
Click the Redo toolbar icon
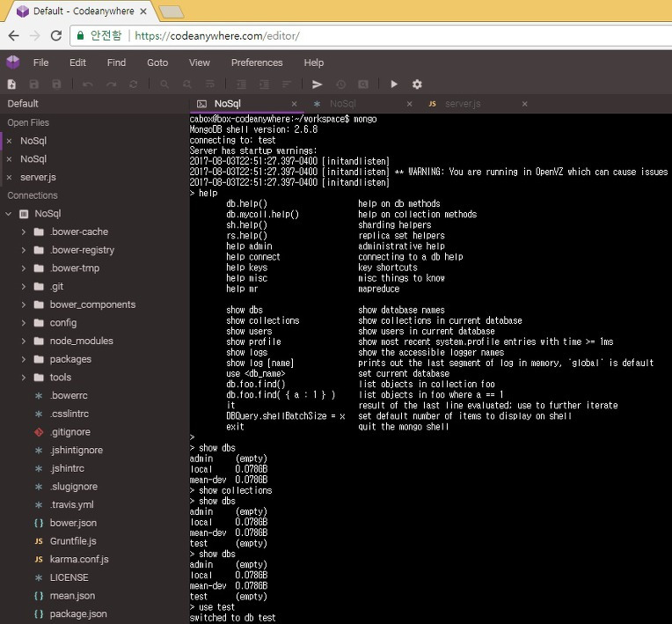point(111,84)
